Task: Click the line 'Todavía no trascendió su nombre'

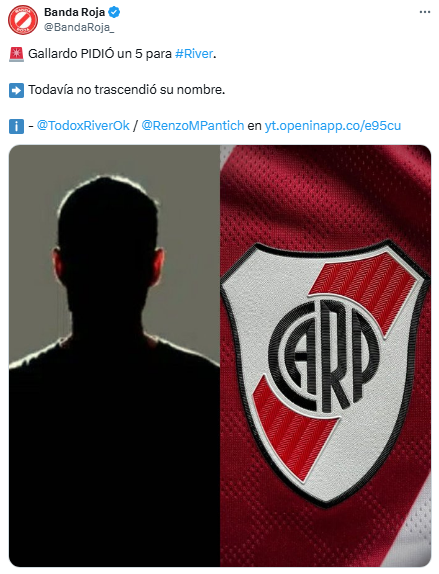Action: tap(126, 90)
